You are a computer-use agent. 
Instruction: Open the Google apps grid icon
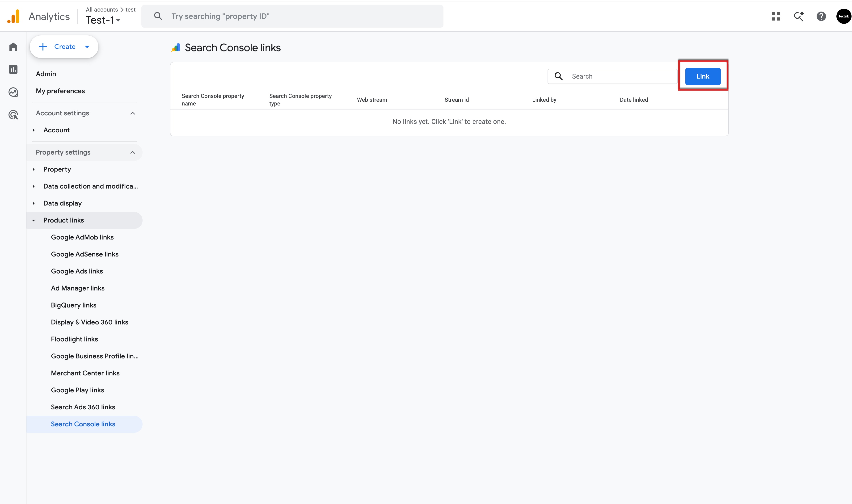[x=776, y=16]
